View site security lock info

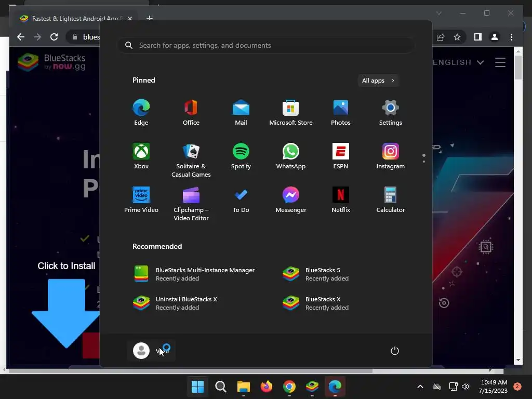pos(75,37)
